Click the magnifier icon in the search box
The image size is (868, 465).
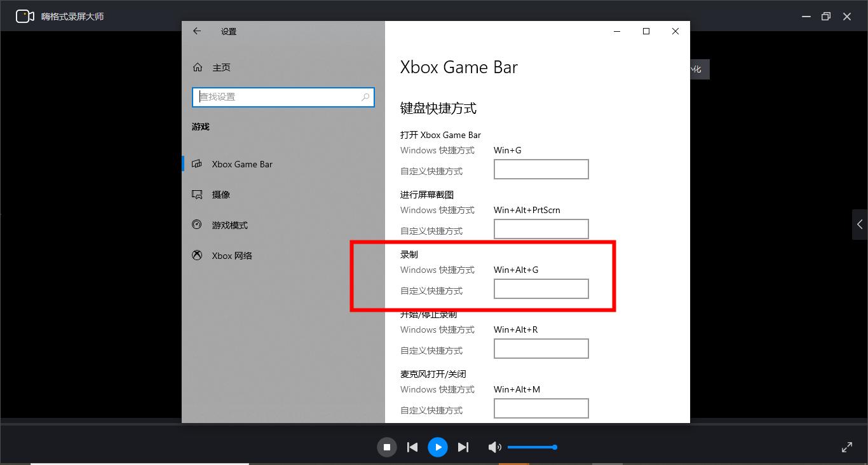coord(365,97)
